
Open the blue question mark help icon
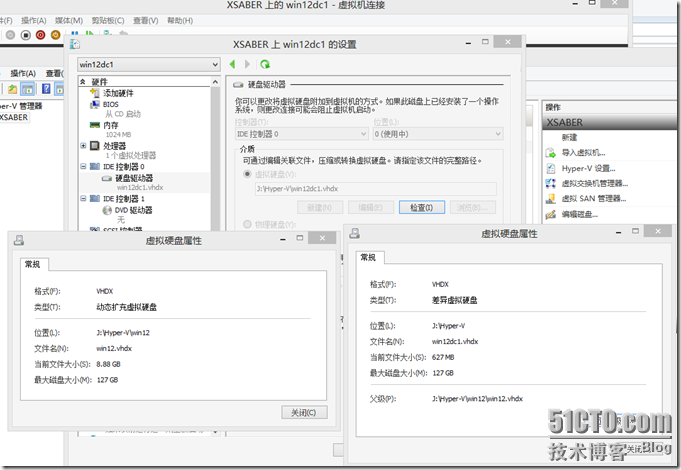coord(46,89)
